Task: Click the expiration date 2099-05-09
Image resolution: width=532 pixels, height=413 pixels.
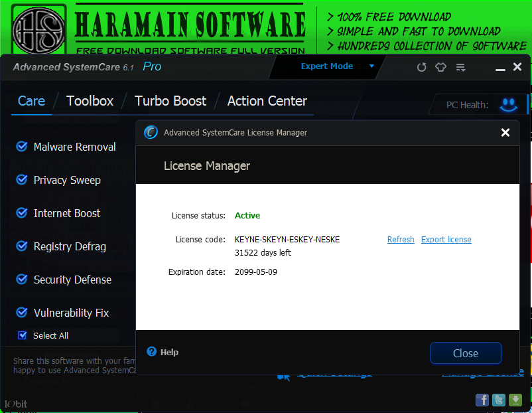Action: [256, 272]
